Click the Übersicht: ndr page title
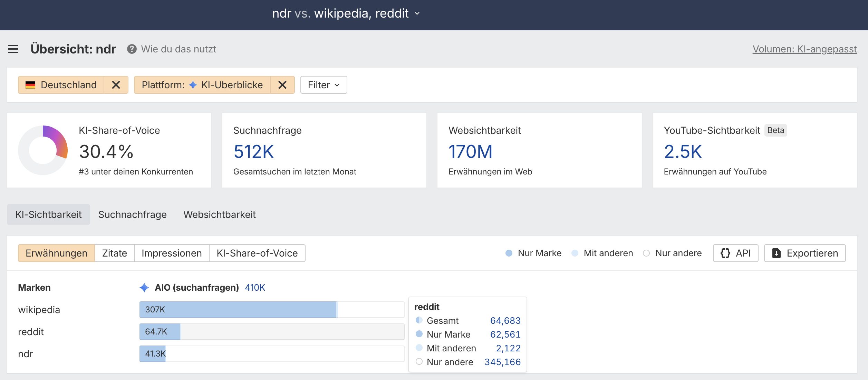This screenshot has width=868, height=380. click(x=73, y=49)
